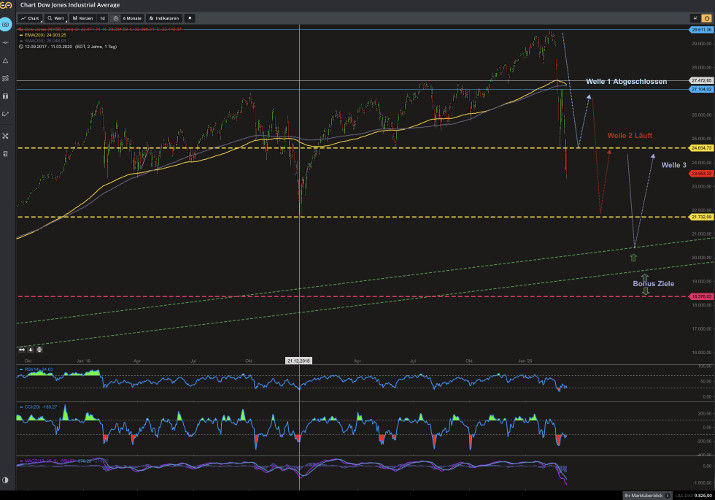
Task: Click the small square button after Indikatoren
Action: pyautogui.click(x=190, y=18)
